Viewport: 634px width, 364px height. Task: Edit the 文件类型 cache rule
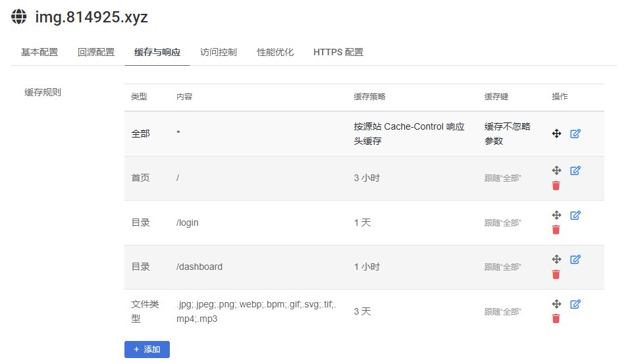click(575, 304)
